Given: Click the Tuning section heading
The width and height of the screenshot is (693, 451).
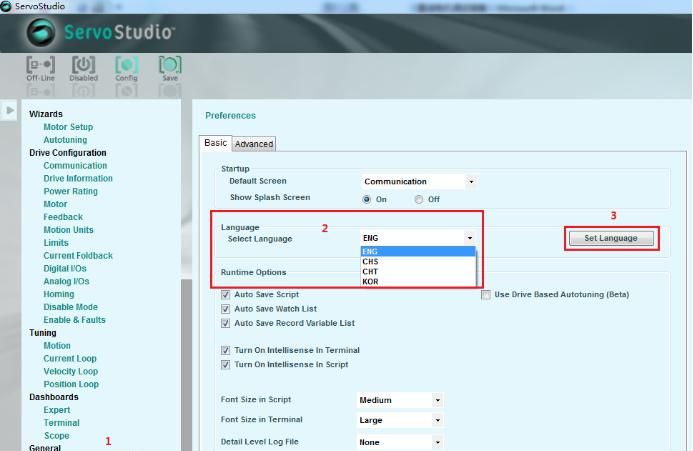Looking at the screenshot, I should (42, 333).
